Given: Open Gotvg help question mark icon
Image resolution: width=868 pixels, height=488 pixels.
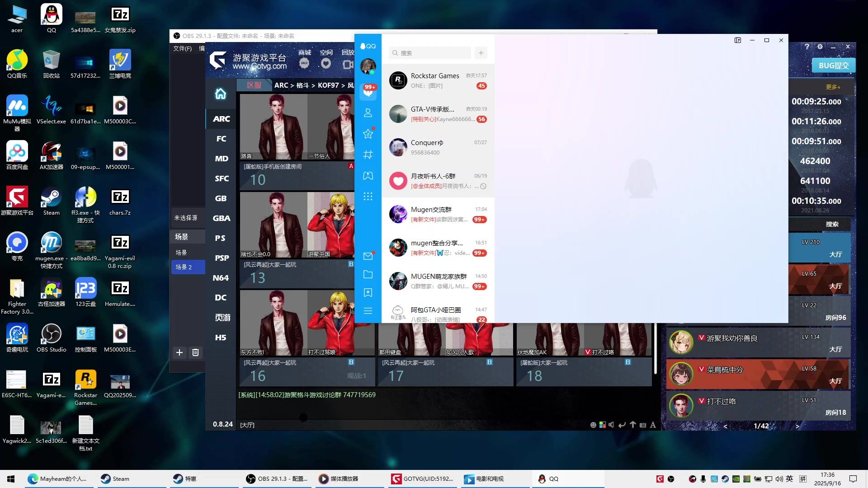Looking at the screenshot, I should (807, 47).
